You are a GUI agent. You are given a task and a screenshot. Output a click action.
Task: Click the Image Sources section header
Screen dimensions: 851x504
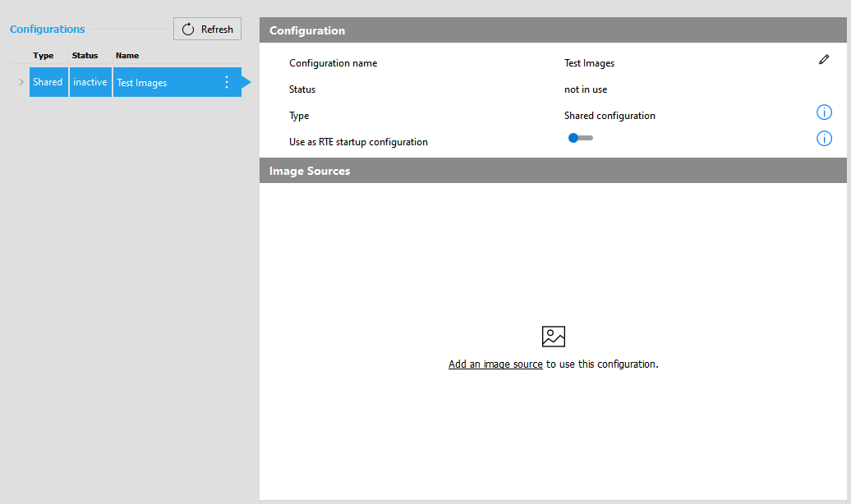[310, 171]
